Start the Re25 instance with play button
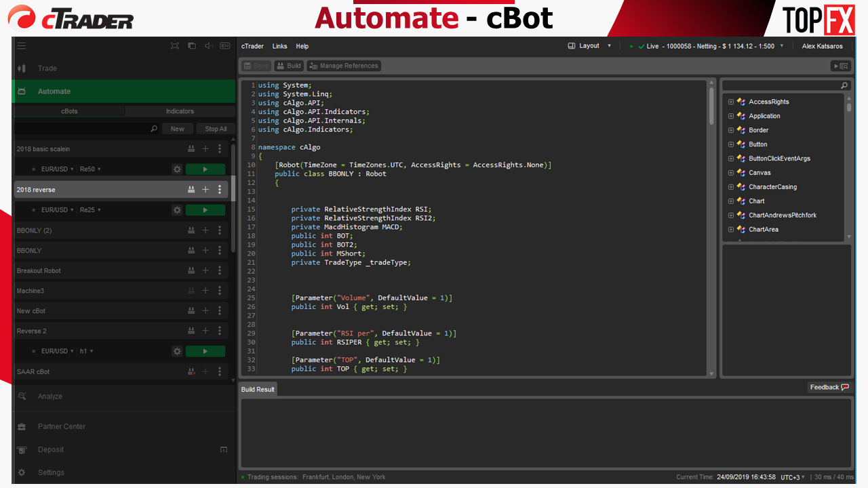The height and width of the screenshot is (488, 868). (205, 210)
